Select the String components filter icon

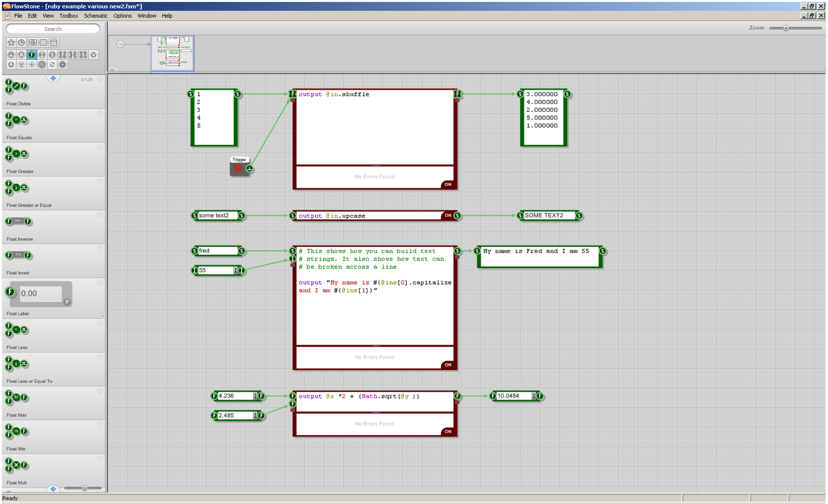[x=53, y=54]
